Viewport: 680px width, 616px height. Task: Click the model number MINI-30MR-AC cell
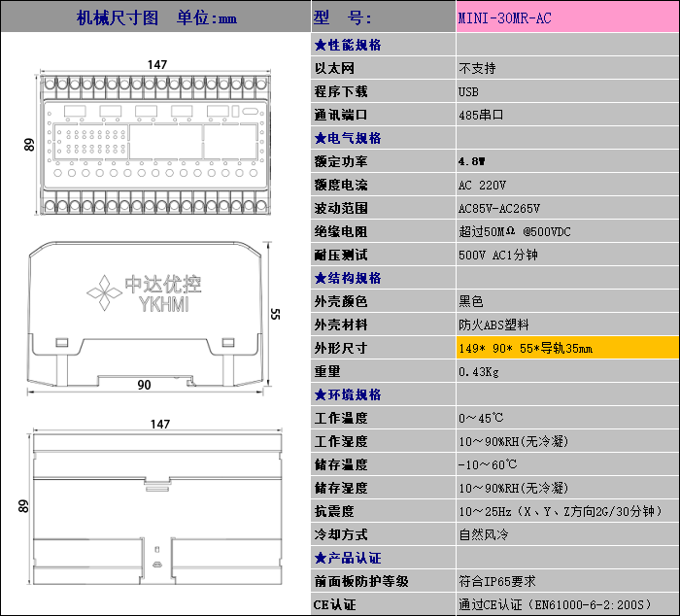(567, 17)
